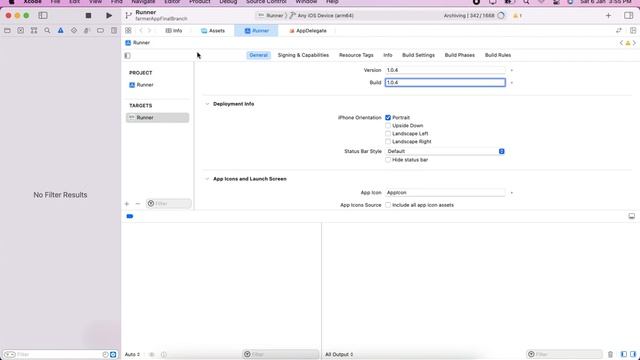Select Runner under TARGETS
The width and height of the screenshot is (640, 360).
pos(158,118)
